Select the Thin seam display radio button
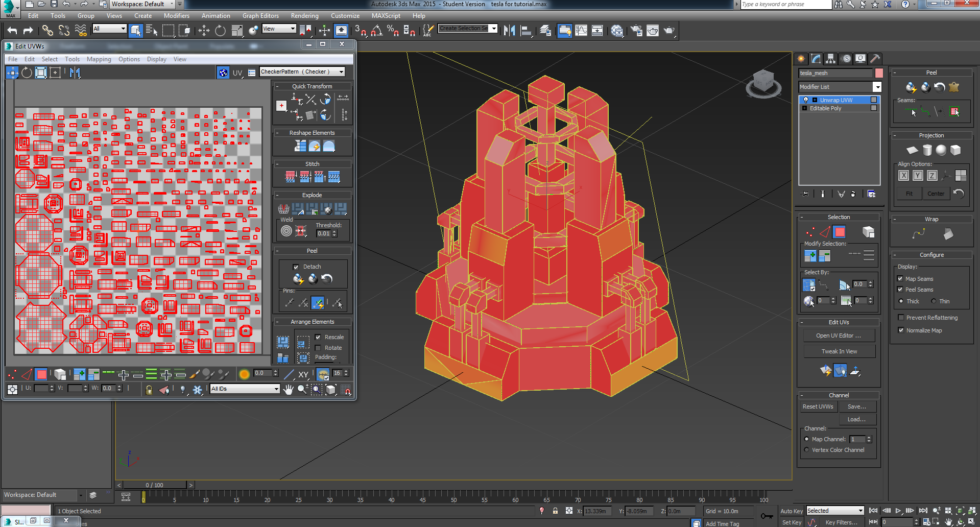Image resolution: width=980 pixels, height=527 pixels. [x=934, y=301]
